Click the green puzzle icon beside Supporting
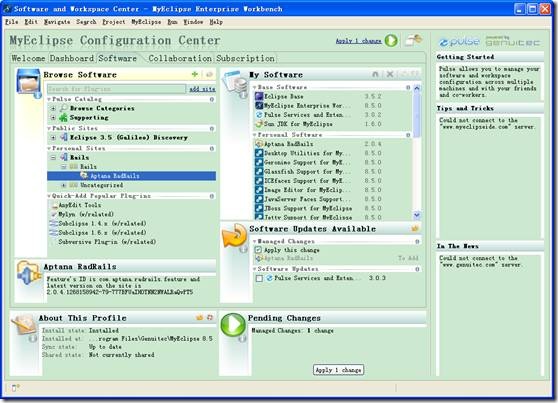The image size is (558, 403). coord(64,117)
